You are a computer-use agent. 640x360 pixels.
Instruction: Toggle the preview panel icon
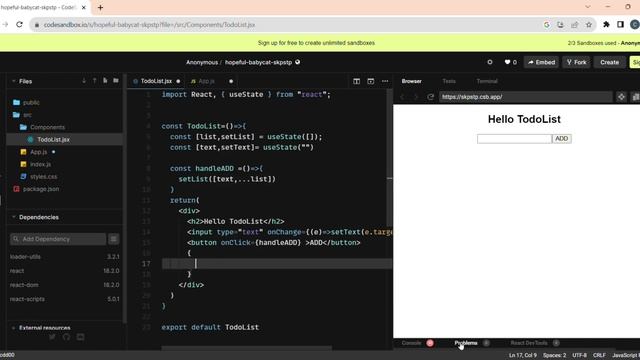[x=371, y=81]
